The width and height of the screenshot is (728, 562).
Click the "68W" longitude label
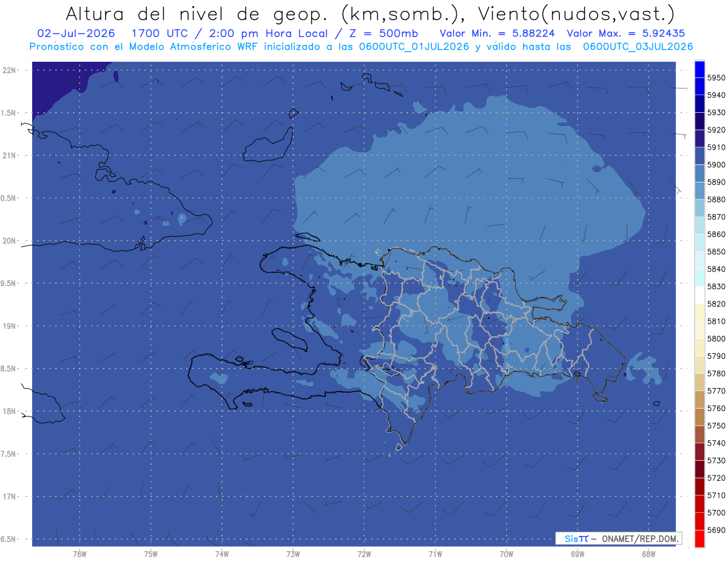pos(648,554)
